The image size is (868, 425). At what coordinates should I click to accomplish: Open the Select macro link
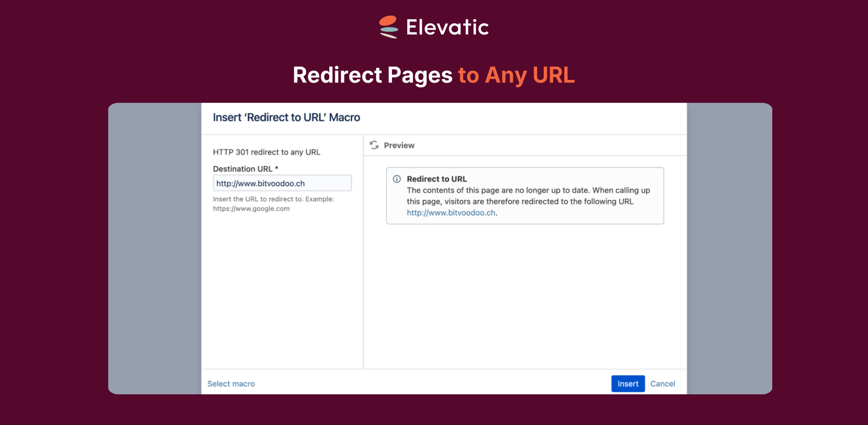231,384
